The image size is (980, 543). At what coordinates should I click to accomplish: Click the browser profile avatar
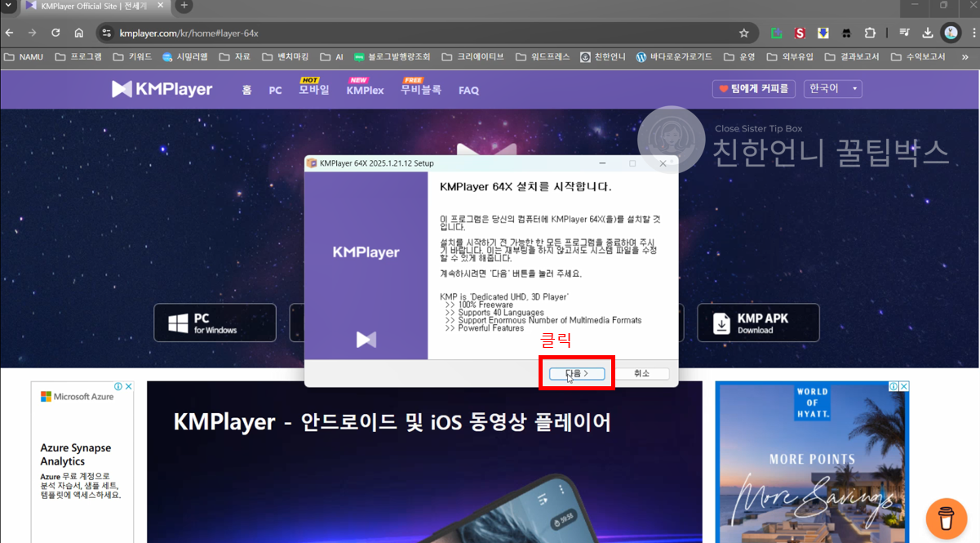(x=951, y=33)
